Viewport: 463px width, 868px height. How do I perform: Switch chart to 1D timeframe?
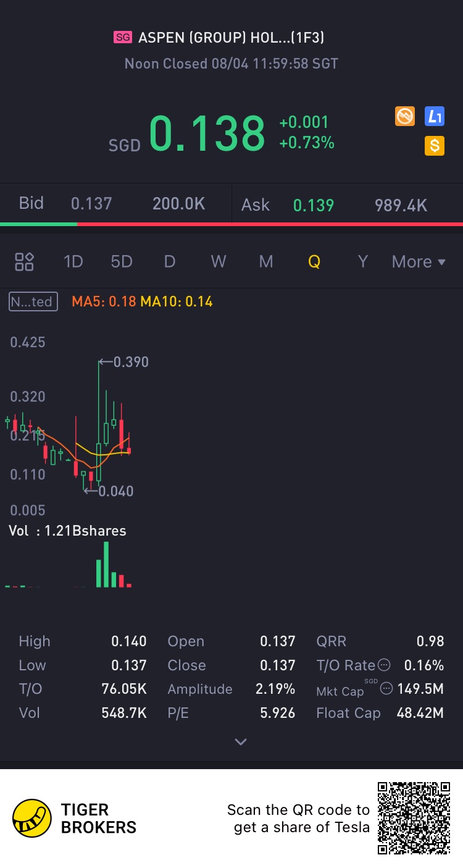click(73, 262)
